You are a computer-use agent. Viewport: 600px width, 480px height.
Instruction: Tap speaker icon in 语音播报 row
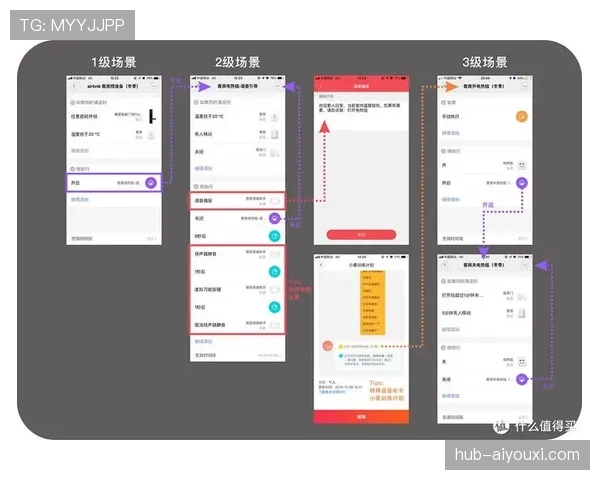[275, 201]
